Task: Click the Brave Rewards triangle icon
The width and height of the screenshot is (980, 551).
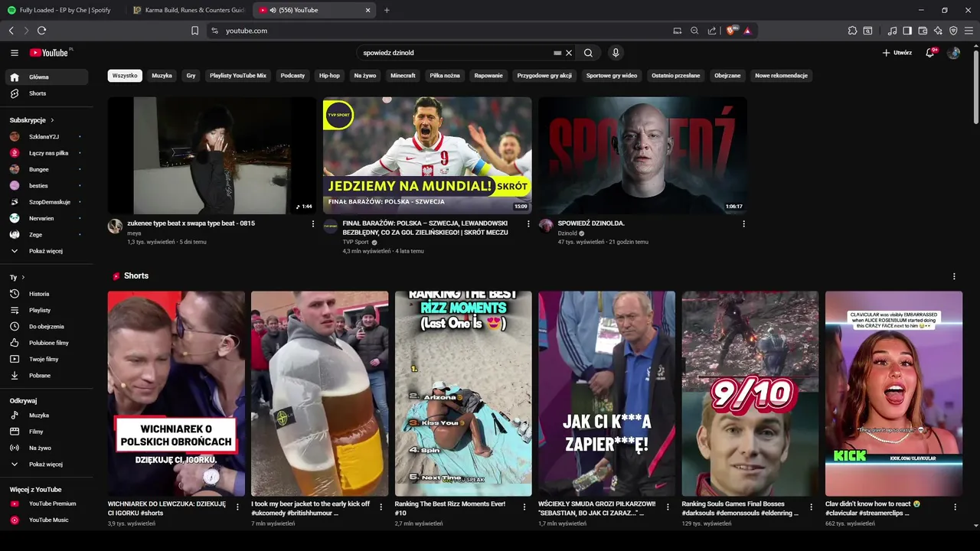Action: pos(747,31)
